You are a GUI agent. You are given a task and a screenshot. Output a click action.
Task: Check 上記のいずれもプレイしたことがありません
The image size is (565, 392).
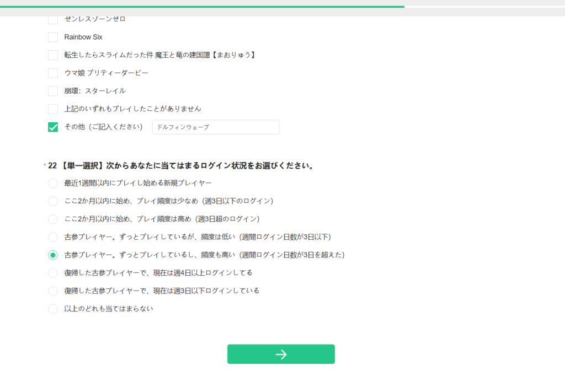pos(53,109)
